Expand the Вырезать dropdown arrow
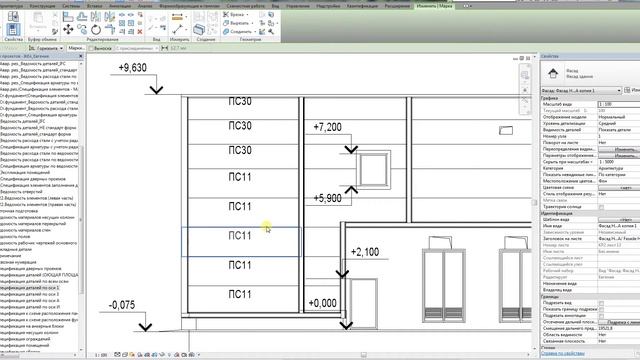This screenshot has width=640, height=360. pos(252,23)
